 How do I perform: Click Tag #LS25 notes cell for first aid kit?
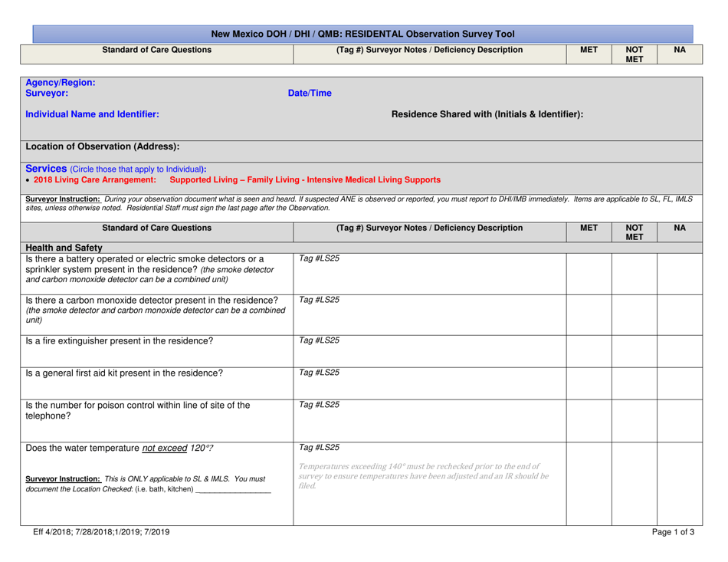[x=429, y=380]
